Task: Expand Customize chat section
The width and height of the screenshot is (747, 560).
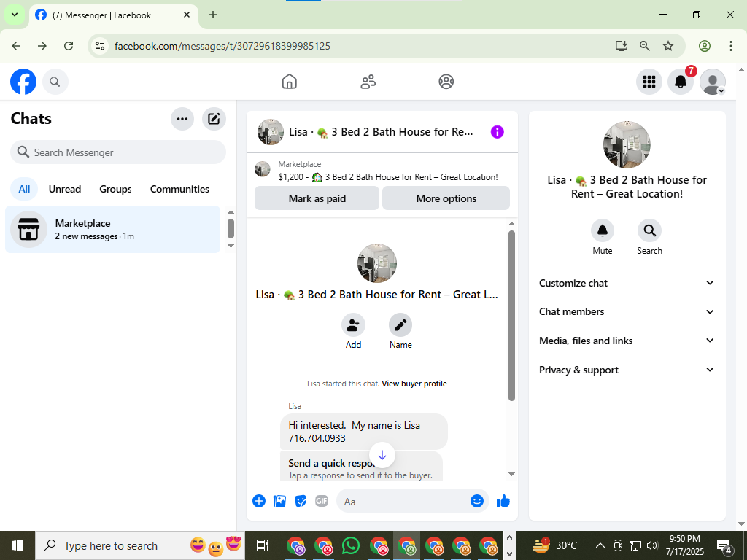Action: [x=627, y=284]
